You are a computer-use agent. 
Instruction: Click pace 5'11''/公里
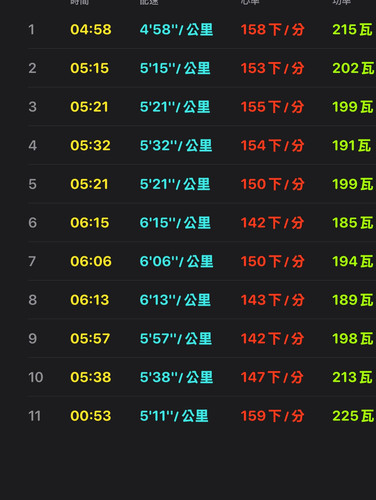coord(174,416)
